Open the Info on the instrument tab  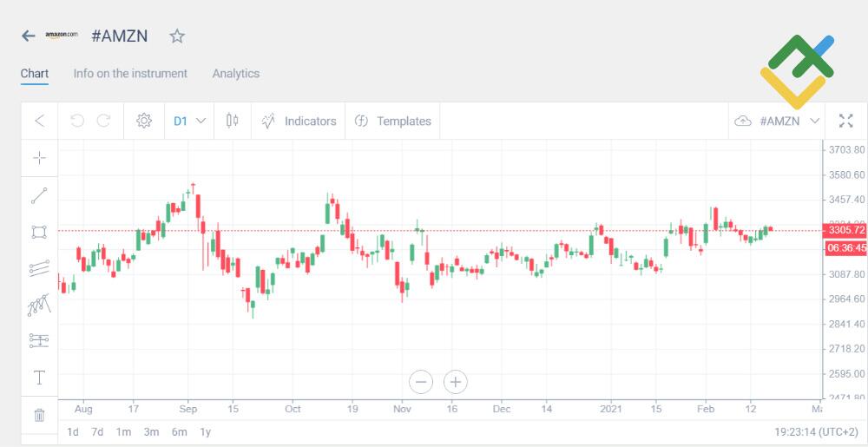point(130,74)
